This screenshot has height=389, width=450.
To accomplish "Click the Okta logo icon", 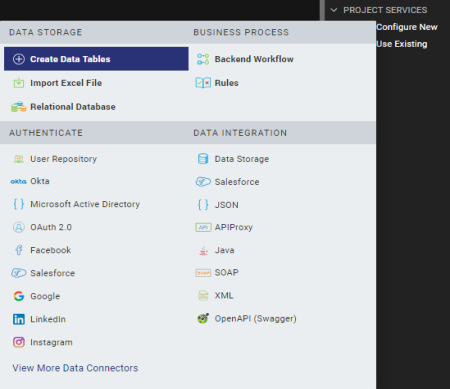I will click(18, 181).
